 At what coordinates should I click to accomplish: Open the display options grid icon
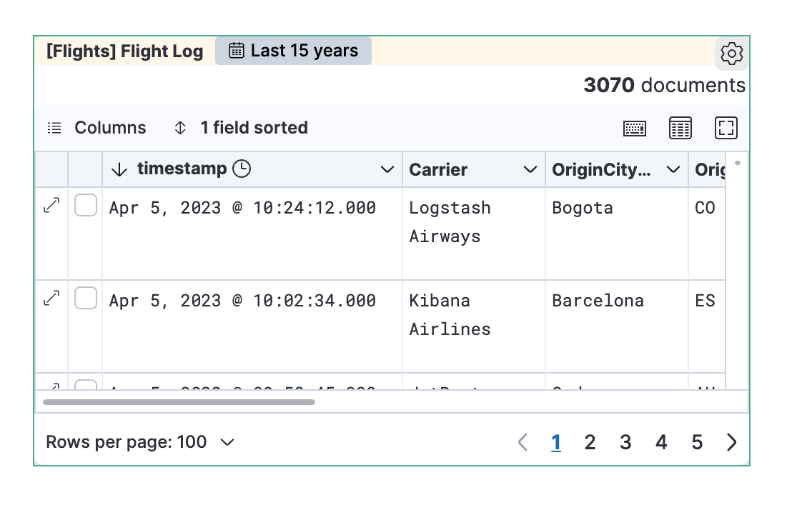(680, 128)
